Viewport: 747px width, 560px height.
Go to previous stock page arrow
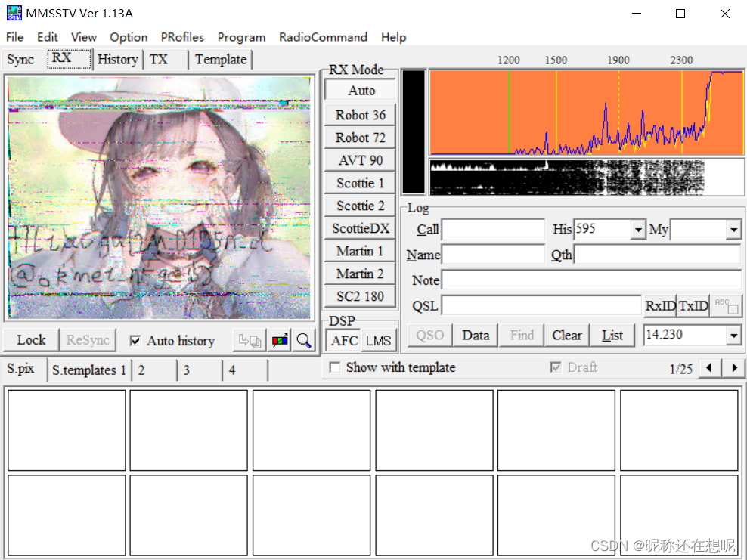point(709,367)
